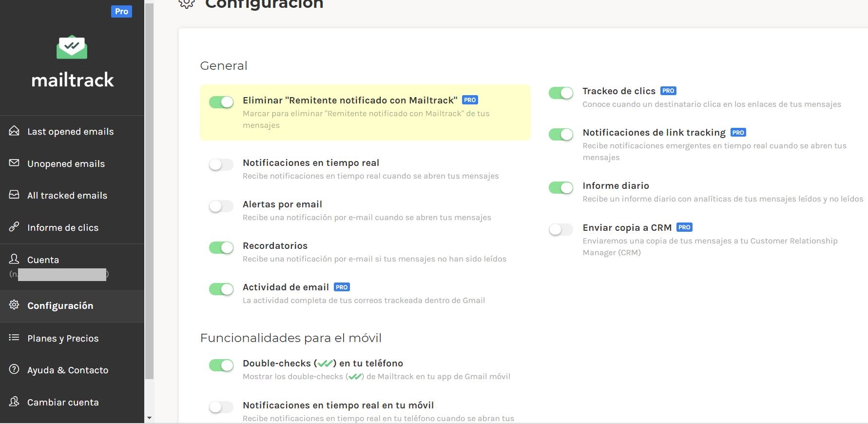
Task: Click the inbox tray icon for All tracked emails
Action: [14, 195]
